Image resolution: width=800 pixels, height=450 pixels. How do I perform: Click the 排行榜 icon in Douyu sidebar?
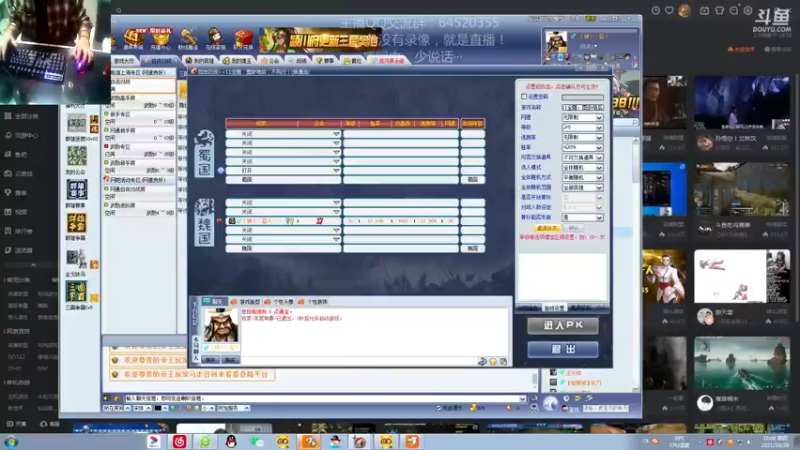(x=8, y=231)
